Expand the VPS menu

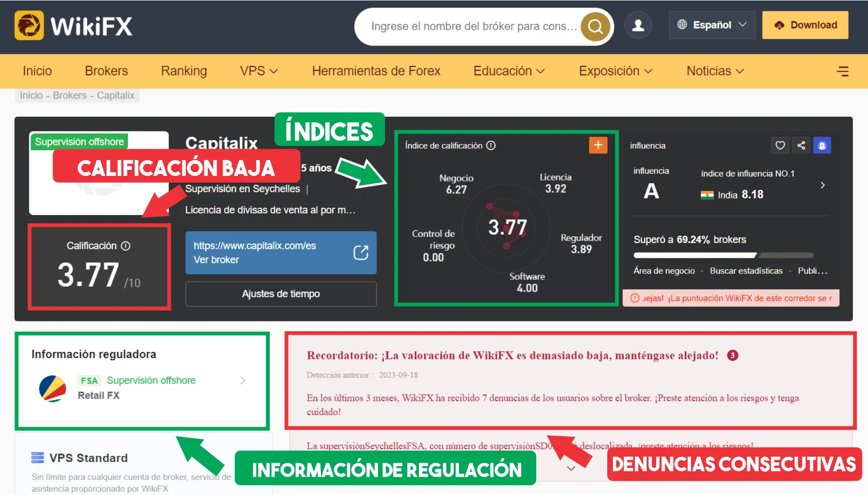click(x=259, y=71)
